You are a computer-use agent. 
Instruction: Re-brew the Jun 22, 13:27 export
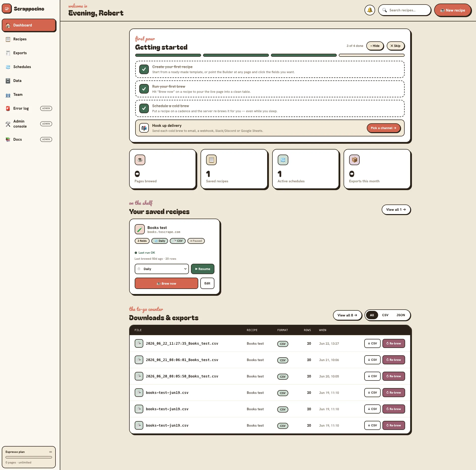tap(394, 343)
